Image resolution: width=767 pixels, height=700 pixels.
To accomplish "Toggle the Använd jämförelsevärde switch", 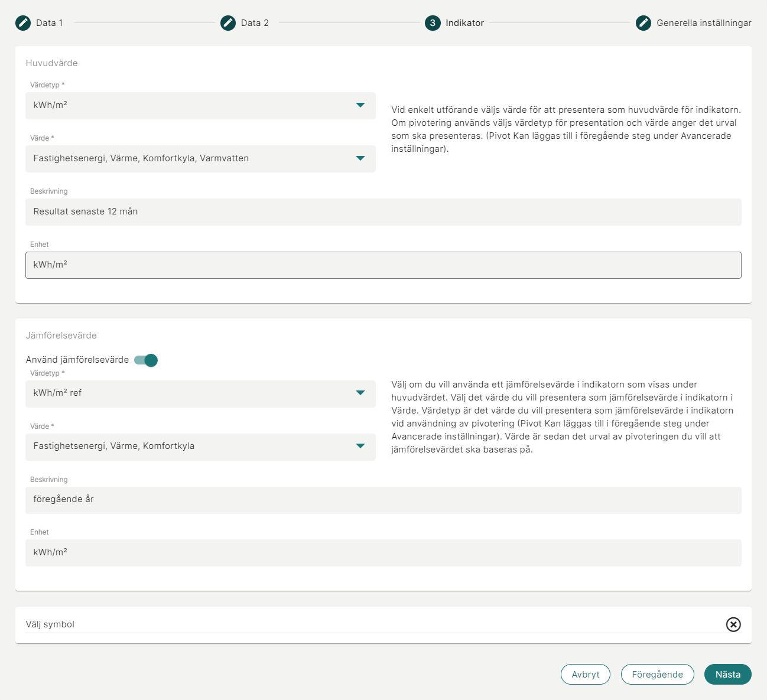I will 146,360.
